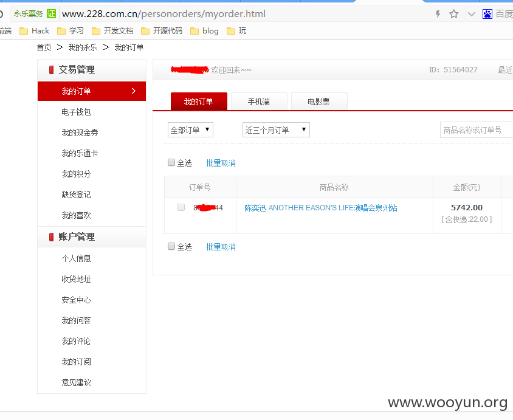Viewport: 513px width, 420px height.
Task: Open the 近三个月订单 date dropdown
Action: (x=276, y=130)
